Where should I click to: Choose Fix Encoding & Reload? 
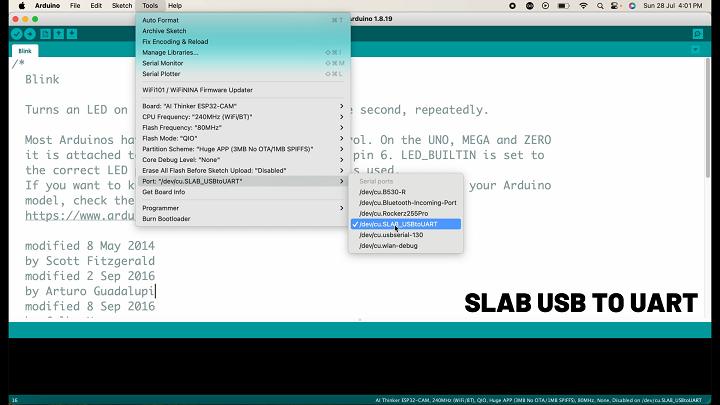click(x=242, y=42)
